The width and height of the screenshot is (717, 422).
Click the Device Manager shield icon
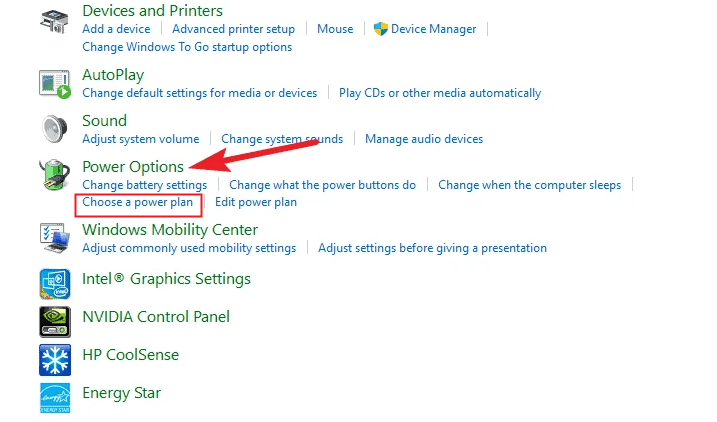pyautogui.click(x=380, y=29)
